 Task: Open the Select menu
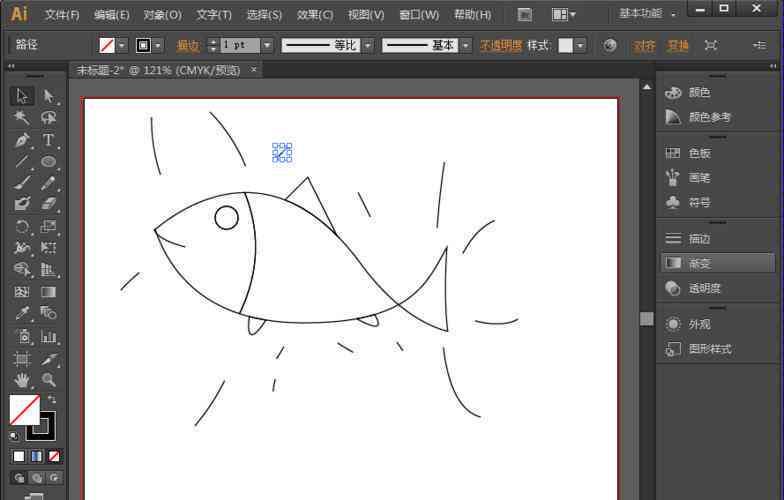pos(264,15)
